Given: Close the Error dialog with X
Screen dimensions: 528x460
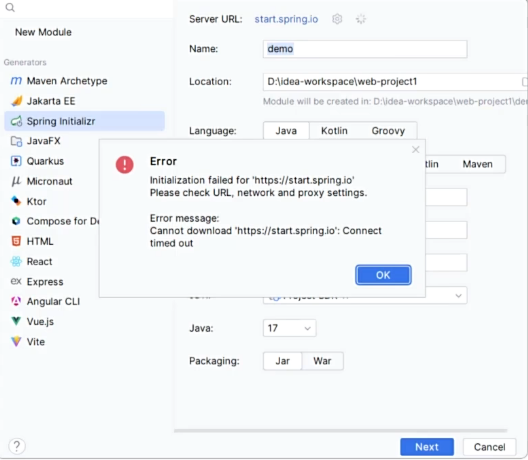Looking at the screenshot, I should (416, 150).
